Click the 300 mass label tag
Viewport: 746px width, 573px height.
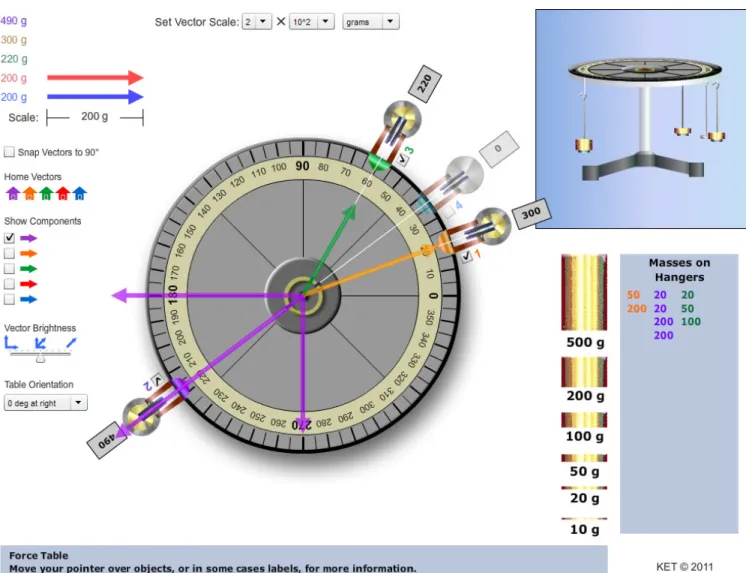click(x=531, y=213)
